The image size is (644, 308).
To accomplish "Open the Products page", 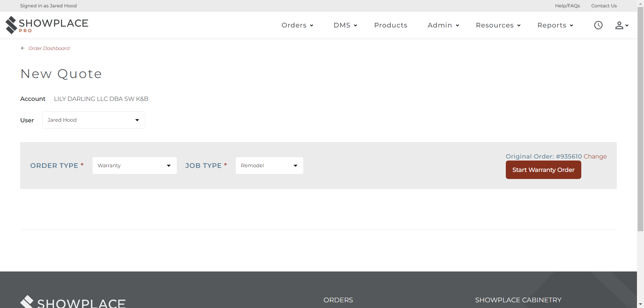I will click(391, 25).
